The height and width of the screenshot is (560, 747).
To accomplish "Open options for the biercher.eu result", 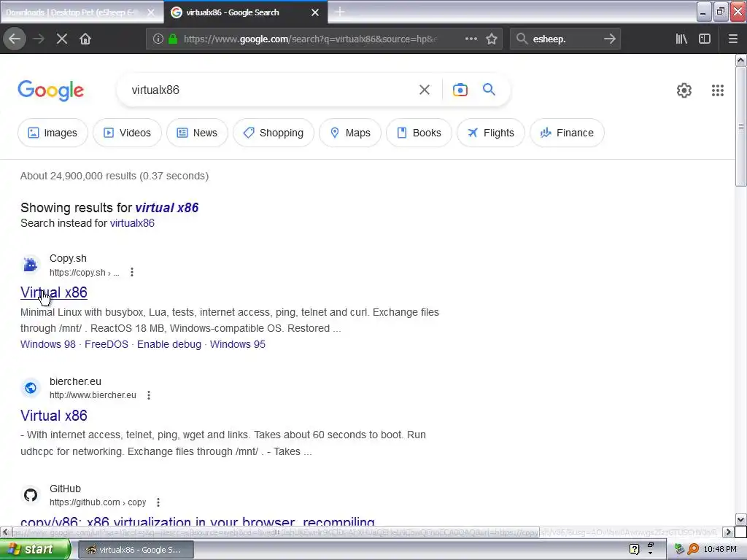I will [x=149, y=394].
